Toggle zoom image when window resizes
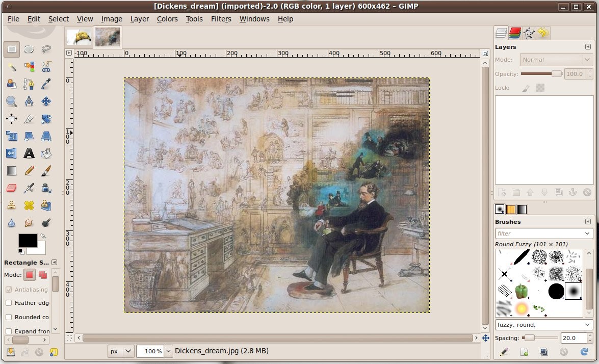 coord(485,54)
